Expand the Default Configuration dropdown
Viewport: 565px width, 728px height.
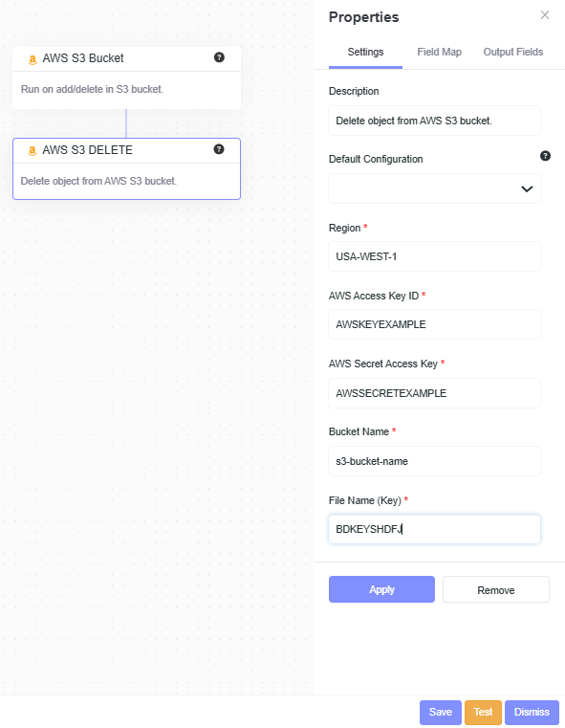pos(434,188)
